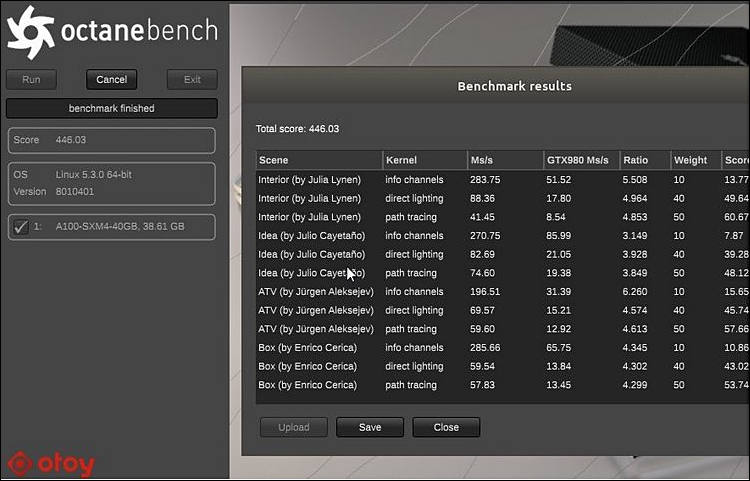
Task: Click the 'Linux 5.3.0 64-bit' OS text
Action: pyautogui.click(x=93, y=175)
